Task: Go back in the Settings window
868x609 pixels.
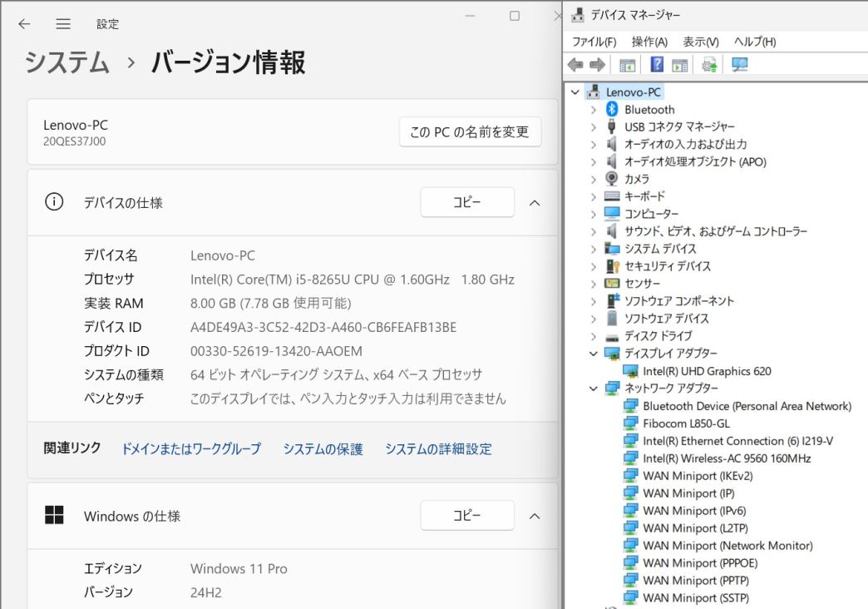Action: tap(24, 24)
